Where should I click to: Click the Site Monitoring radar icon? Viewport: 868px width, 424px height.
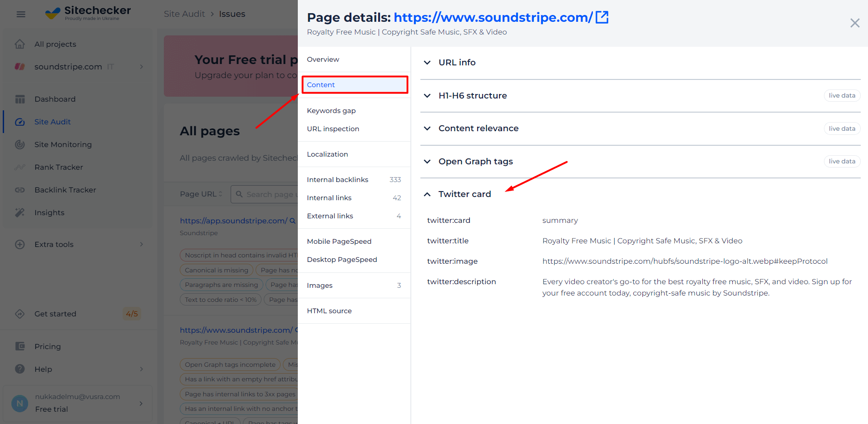pos(20,144)
